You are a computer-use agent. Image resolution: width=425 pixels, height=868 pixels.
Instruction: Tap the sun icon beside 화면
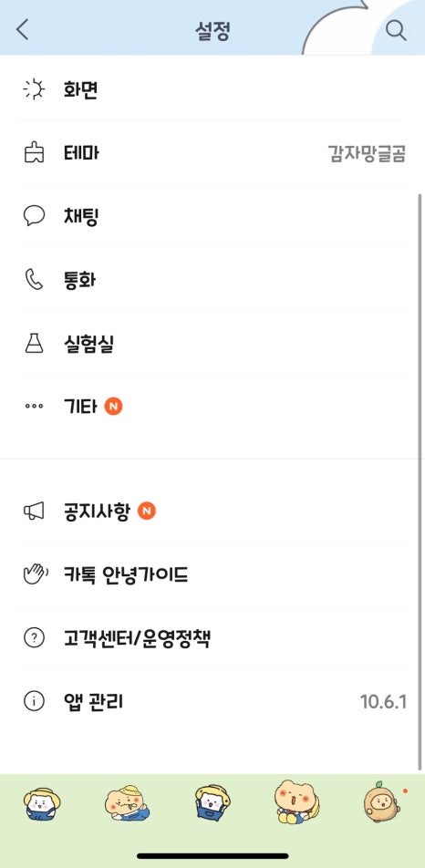34,89
